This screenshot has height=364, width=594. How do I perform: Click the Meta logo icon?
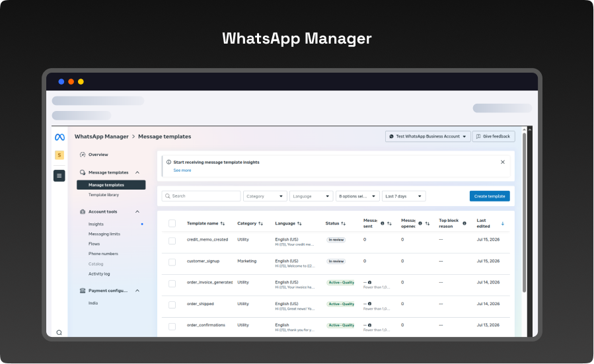click(59, 137)
